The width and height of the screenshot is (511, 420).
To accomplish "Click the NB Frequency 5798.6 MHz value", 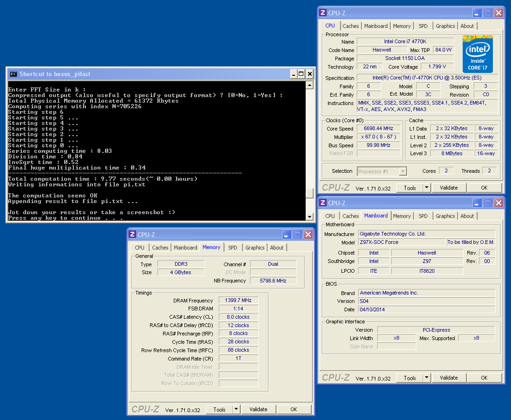I will pyautogui.click(x=273, y=281).
